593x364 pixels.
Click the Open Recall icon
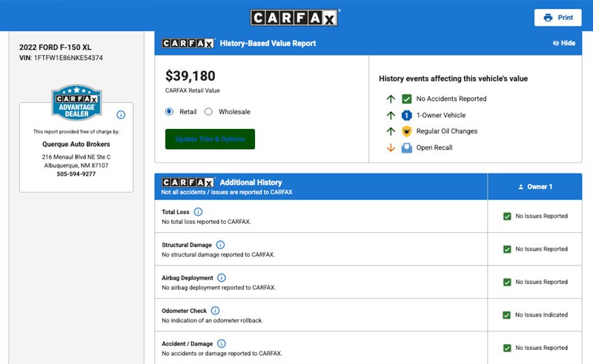point(406,148)
